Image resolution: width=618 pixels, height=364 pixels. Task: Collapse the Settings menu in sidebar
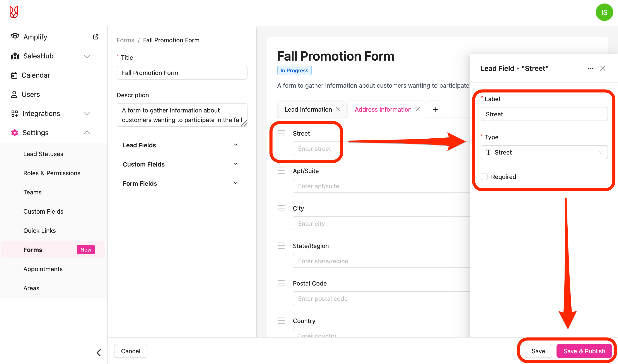87,133
